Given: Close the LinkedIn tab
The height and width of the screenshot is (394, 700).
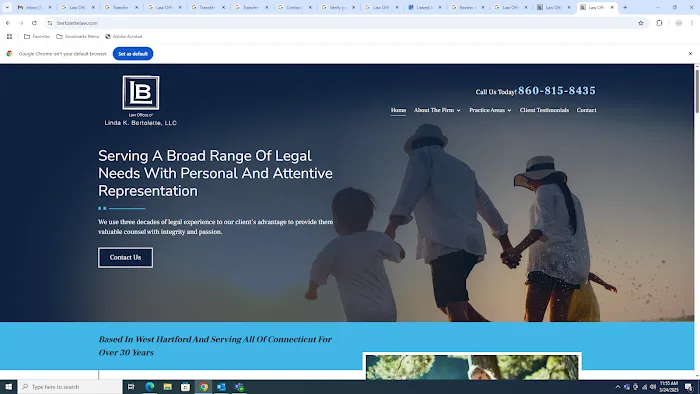Looking at the screenshot, I should coord(440,7).
